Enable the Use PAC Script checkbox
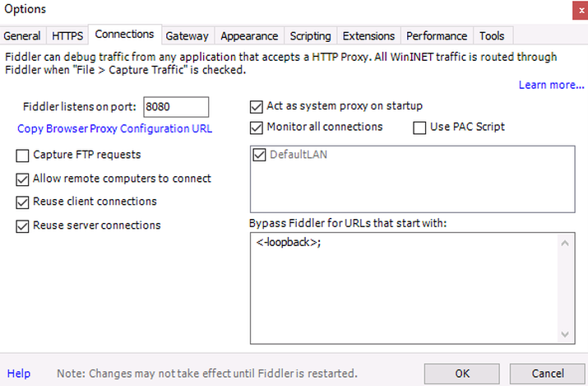 point(419,128)
